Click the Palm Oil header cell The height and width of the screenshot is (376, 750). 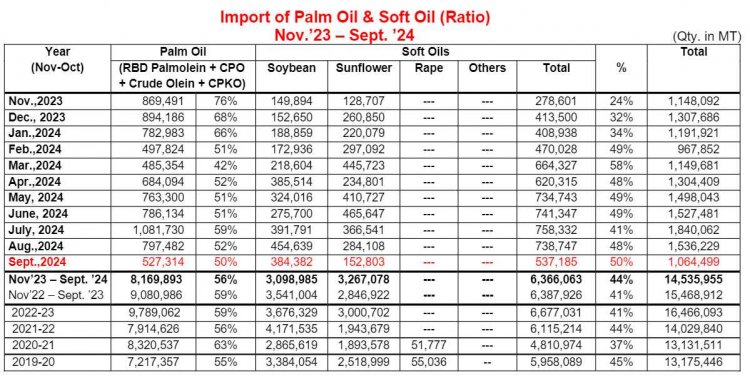pos(183,52)
